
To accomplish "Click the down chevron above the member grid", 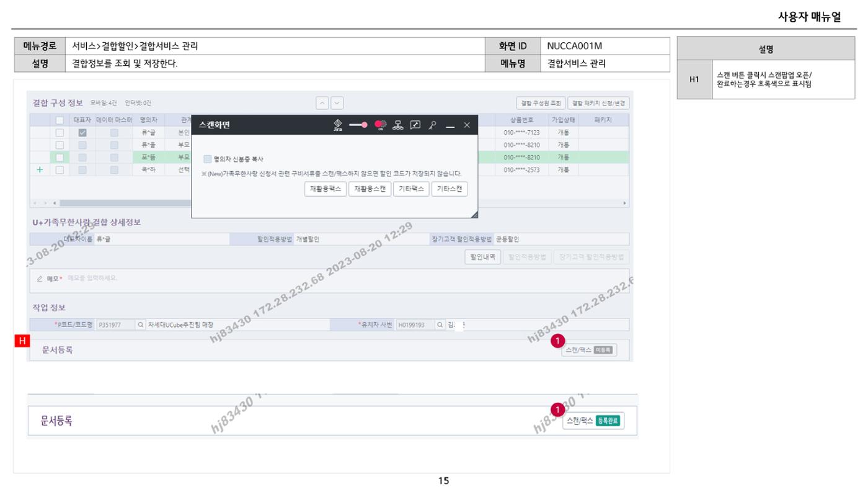I will (337, 103).
